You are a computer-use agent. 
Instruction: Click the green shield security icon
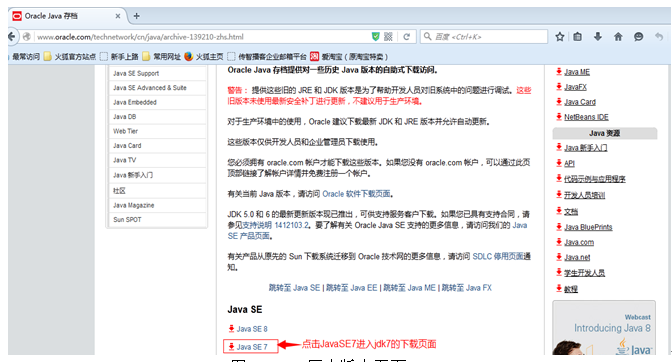point(375,37)
